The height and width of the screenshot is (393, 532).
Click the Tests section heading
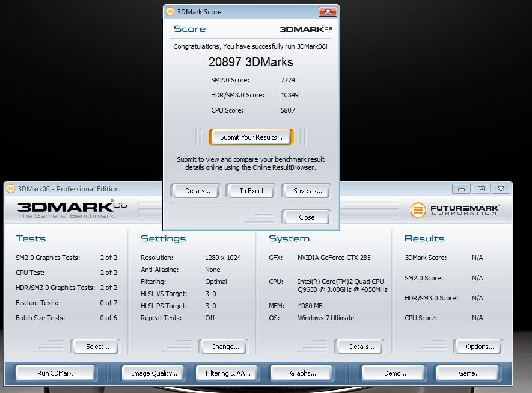pyautogui.click(x=31, y=238)
